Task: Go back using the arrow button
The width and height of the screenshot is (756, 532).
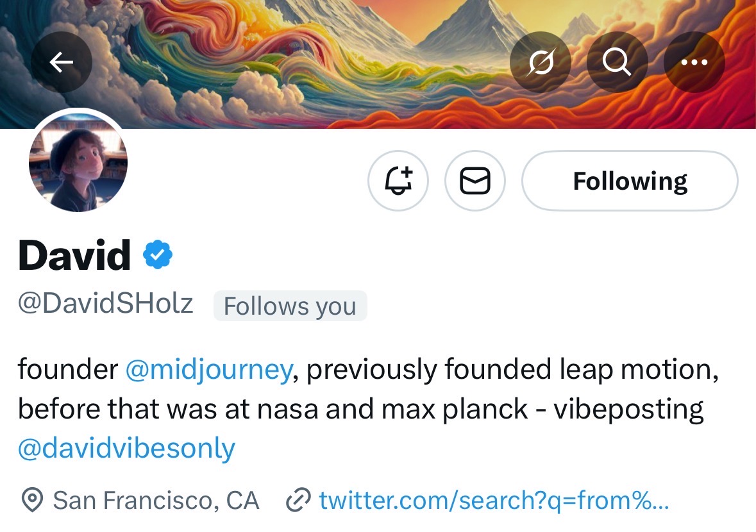Action: click(62, 62)
